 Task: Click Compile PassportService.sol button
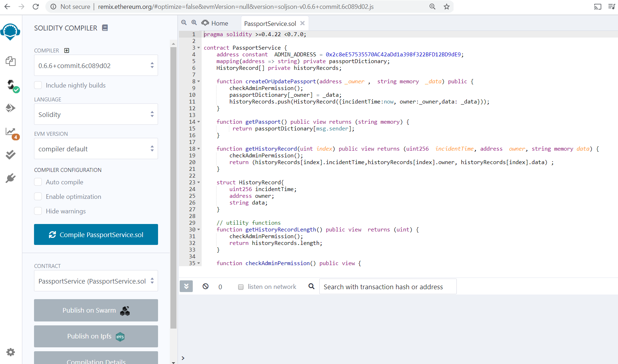click(x=96, y=235)
